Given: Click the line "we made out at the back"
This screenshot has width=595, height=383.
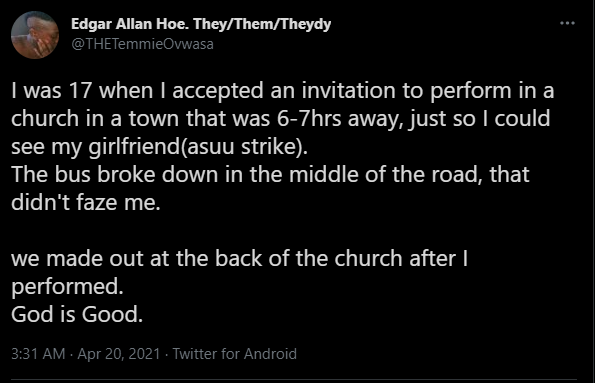Looking at the screenshot, I should point(239,259).
